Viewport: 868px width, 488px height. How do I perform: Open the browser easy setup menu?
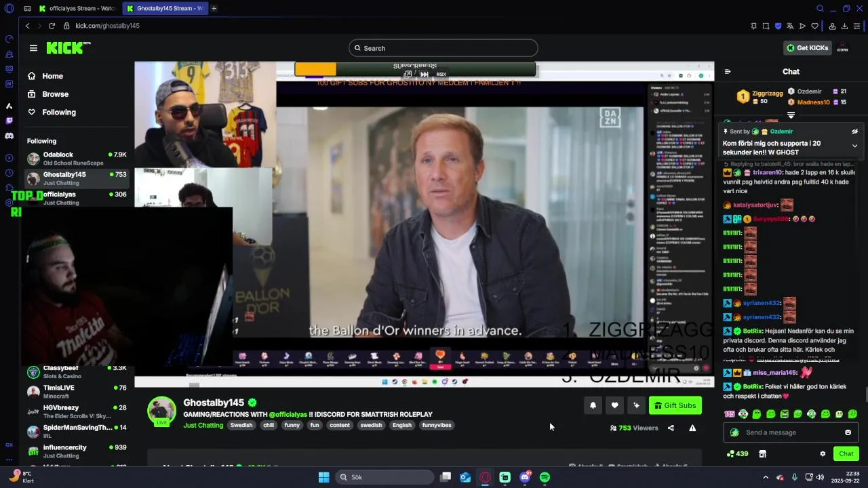coord(857,26)
